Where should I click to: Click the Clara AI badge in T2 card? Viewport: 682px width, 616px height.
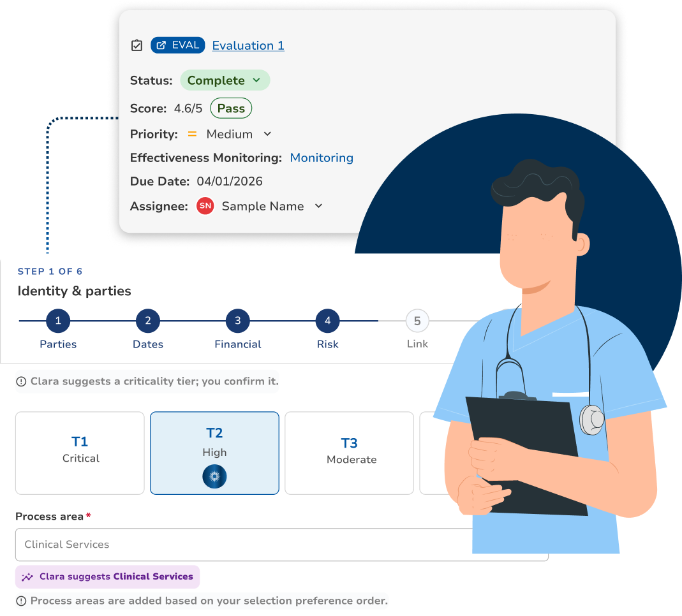tap(214, 476)
